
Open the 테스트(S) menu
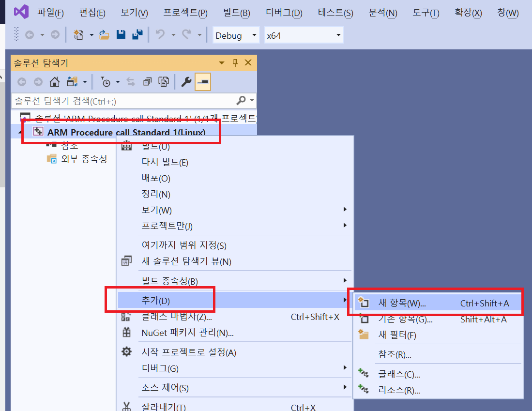pos(335,13)
